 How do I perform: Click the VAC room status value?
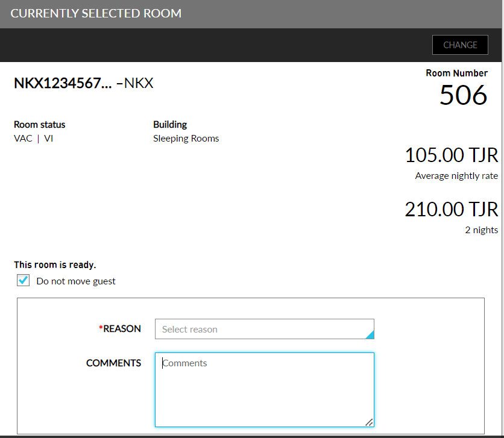[23, 139]
